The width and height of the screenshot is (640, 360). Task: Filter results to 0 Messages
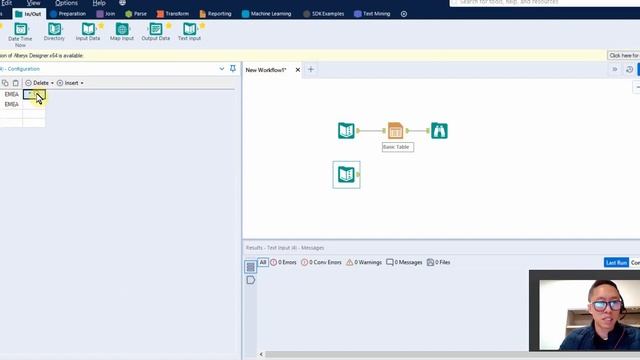point(404,262)
